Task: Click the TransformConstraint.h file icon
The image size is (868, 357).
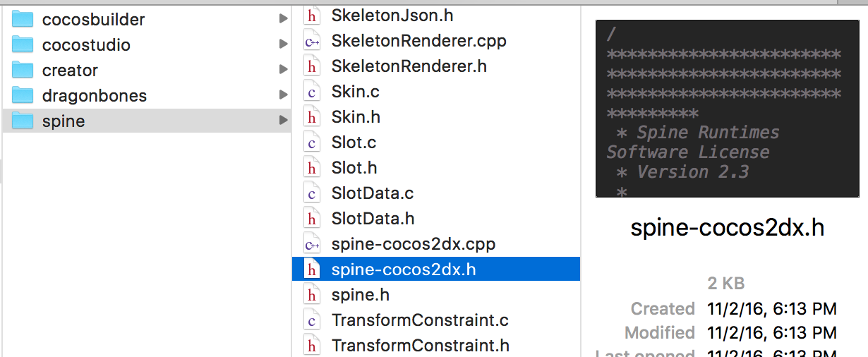Action: pos(311,346)
